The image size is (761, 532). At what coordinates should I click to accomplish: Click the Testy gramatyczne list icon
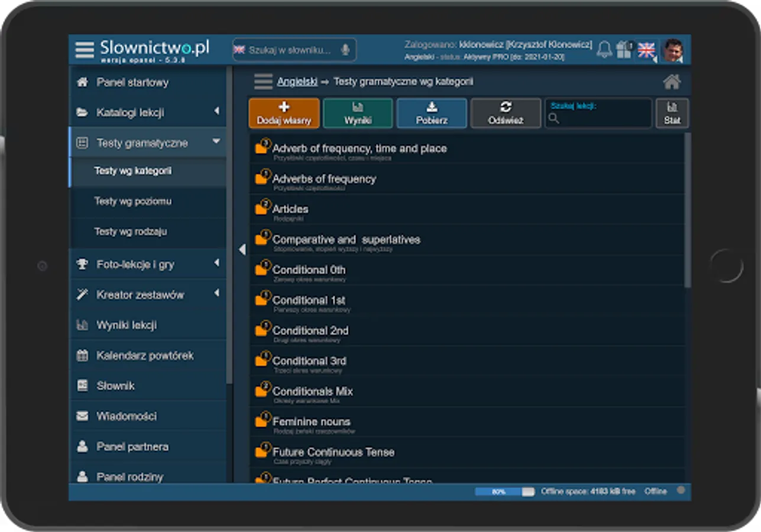pos(82,142)
